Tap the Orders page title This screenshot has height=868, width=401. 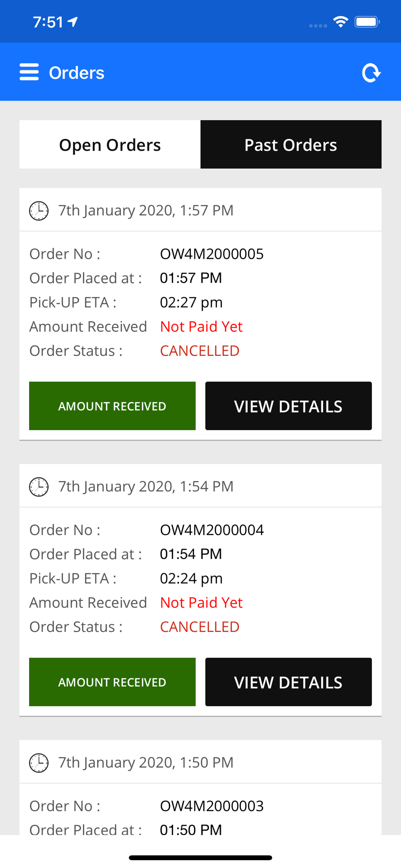(77, 73)
